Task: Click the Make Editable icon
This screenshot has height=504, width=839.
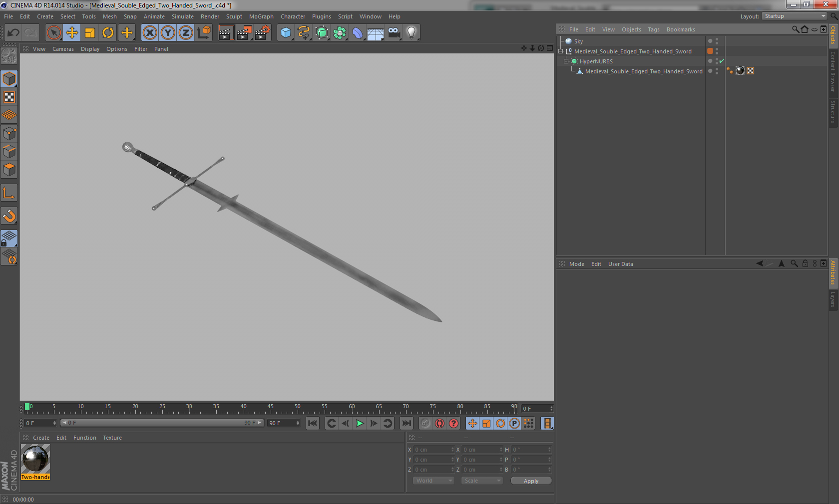Action: (x=9, y=56)
